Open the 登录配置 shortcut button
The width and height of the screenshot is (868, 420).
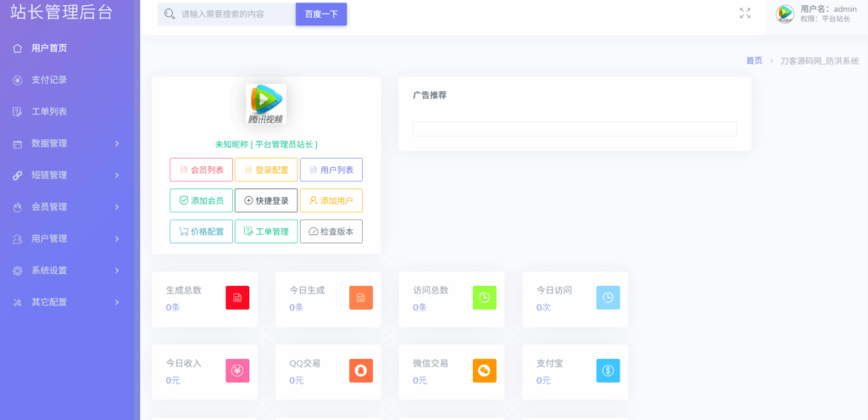point(266,170)
